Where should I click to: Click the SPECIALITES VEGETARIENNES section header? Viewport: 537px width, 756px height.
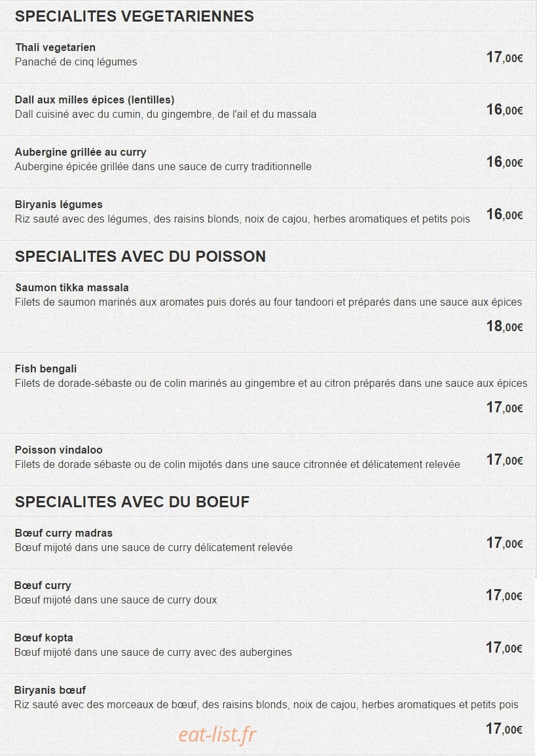click(x=134, y=16)
